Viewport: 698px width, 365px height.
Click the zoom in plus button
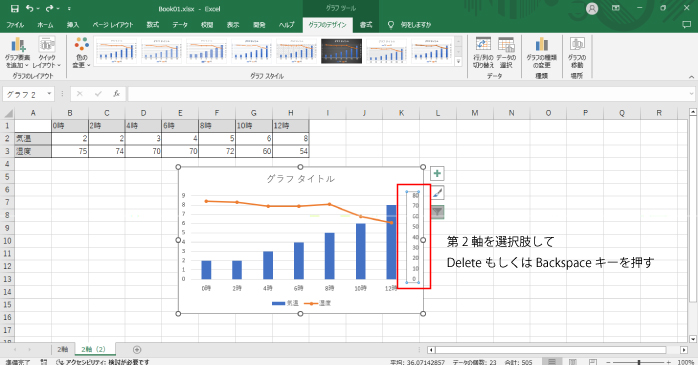tap(668, 362)
